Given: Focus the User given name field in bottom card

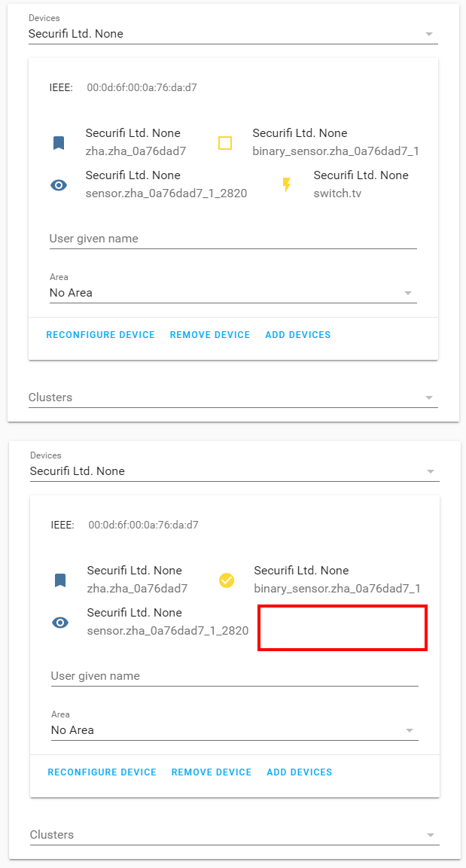Looking at the screenshot, I should [235, 677].
